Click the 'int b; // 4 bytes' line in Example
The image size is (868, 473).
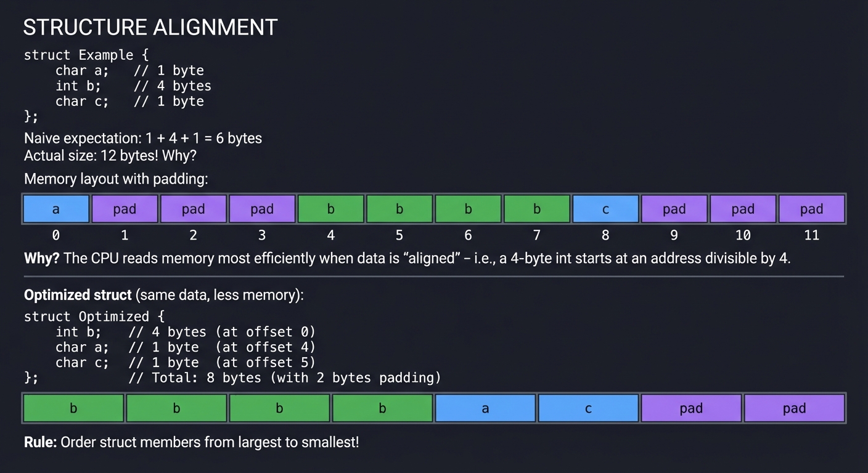(133, 86)
